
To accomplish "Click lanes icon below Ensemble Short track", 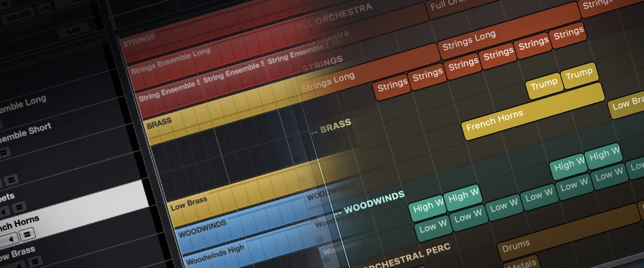I will [x=4, y=152].
